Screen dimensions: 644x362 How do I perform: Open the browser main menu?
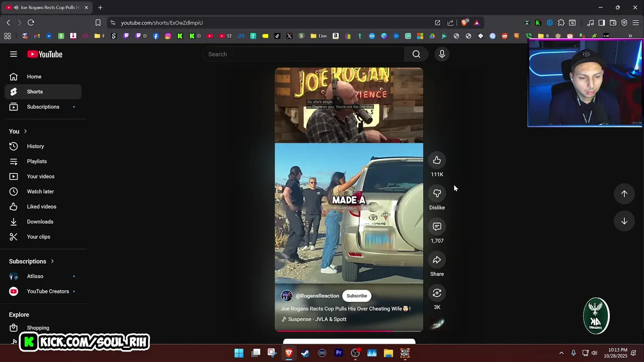pyautogui.click(x=636, y=23)
